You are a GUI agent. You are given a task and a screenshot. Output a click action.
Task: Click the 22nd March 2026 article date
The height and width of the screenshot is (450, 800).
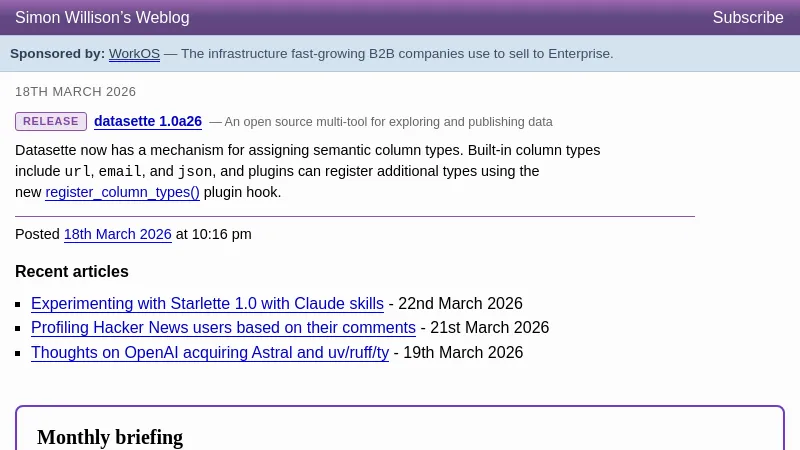point(460,303)
